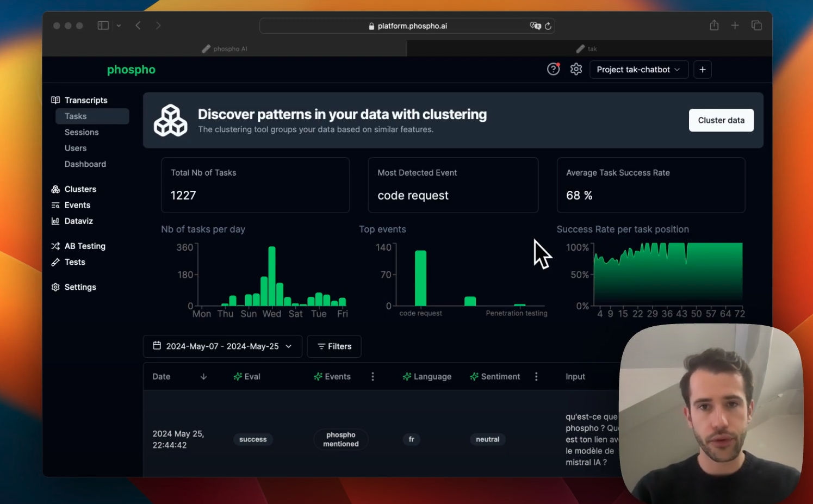Screen dimensions: 813x504
Task: Click the neutral sentiment badge
Action: 487,439
